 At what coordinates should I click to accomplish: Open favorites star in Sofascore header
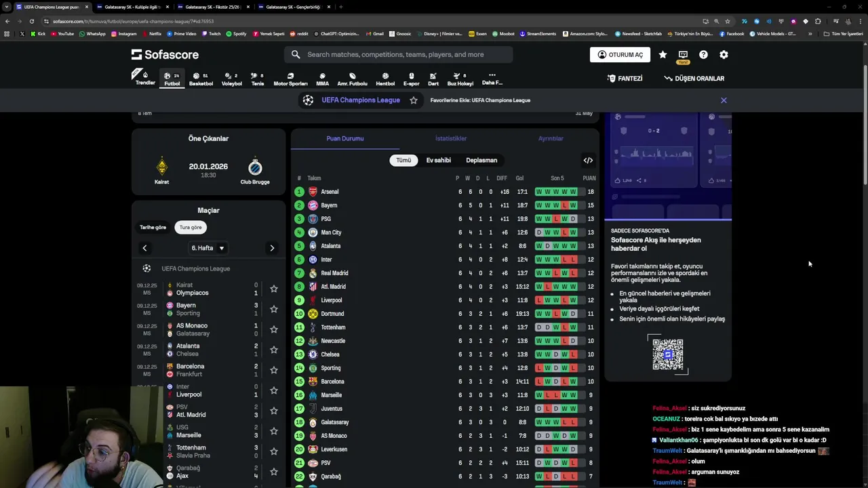(663, 55)
